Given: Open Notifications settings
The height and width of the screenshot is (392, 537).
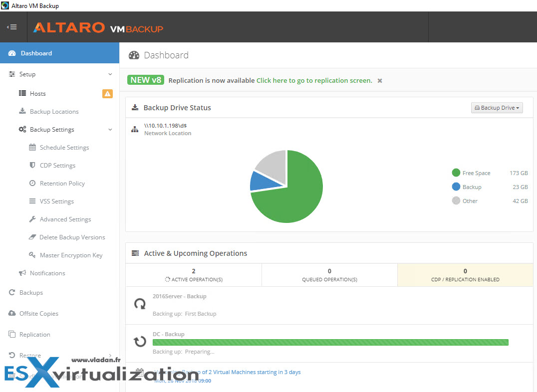Looking at the screenshot, I should (47, 273).
